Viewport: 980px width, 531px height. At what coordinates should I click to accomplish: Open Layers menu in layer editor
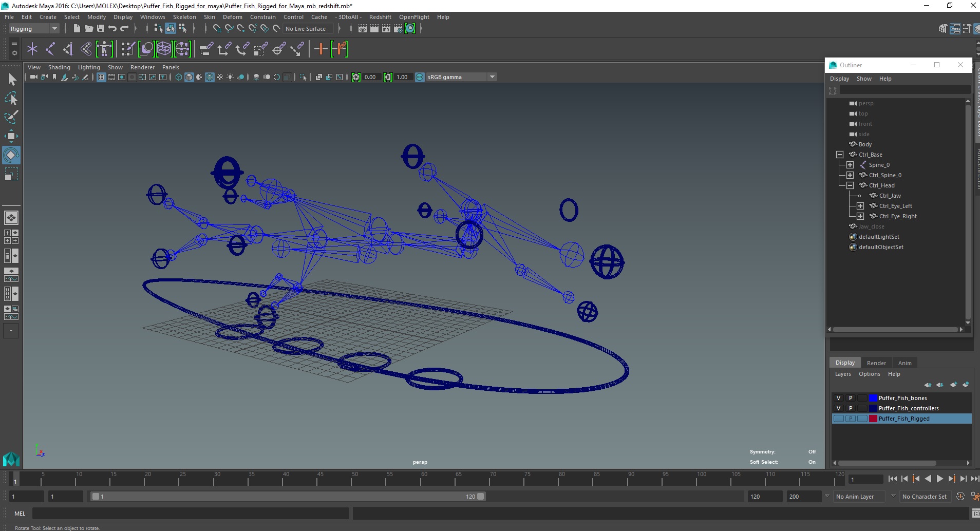pos(843,374)
